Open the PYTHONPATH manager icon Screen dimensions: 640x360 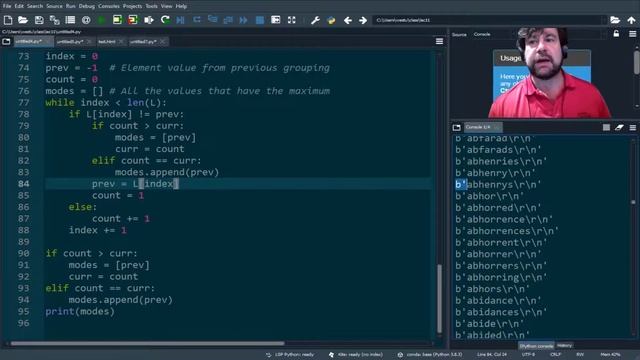(x=331, y=20)
